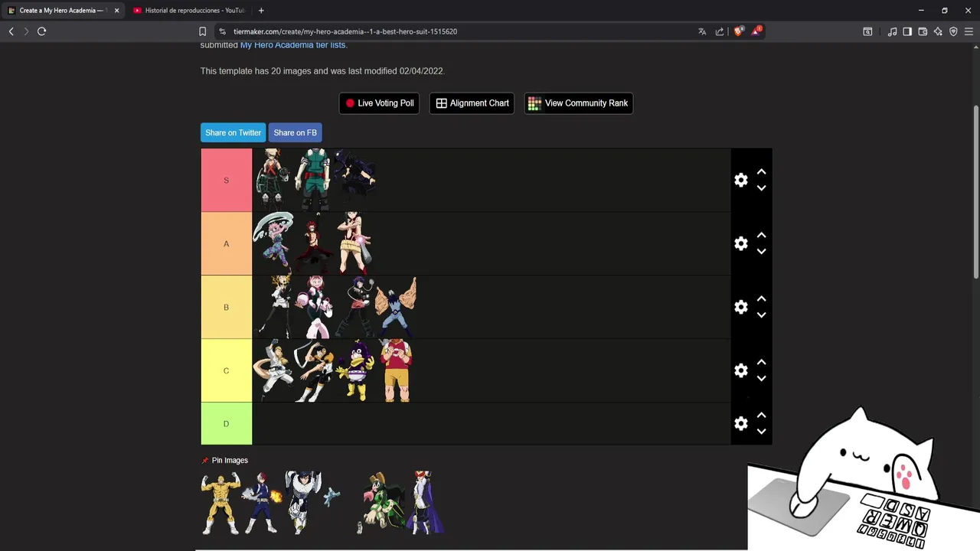Screen dimensions: 980x551
Task: Select the C tier label cell
Action: pyautogui.click(x=226, y=370)
